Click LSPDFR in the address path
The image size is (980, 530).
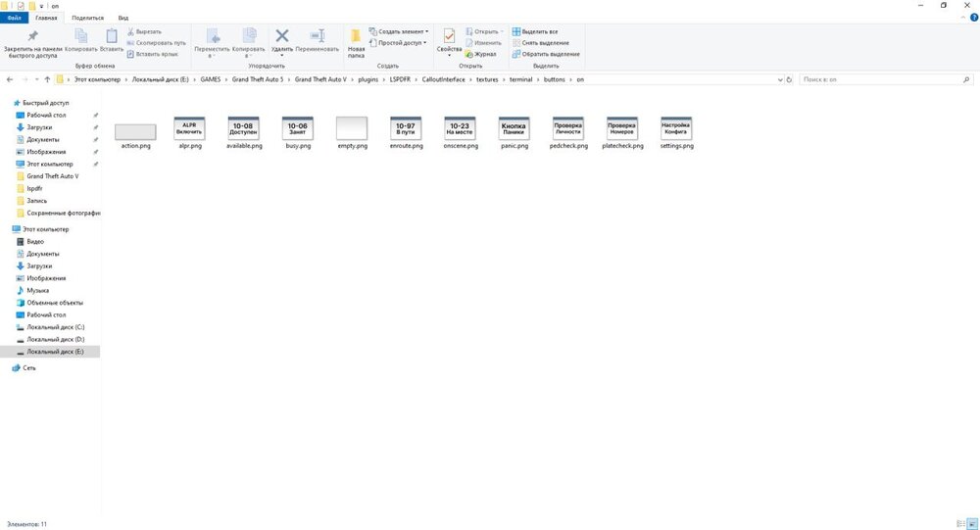coord(400,79)
